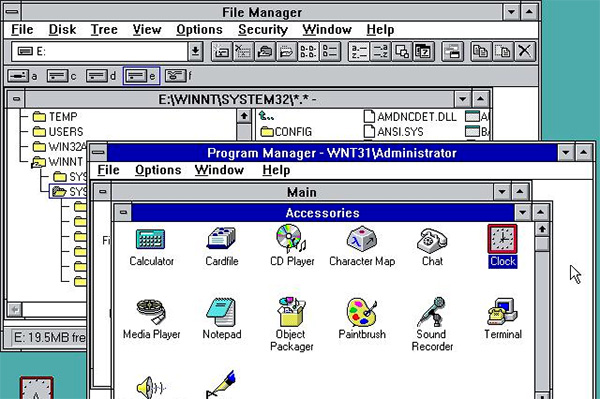The width and height of the screenshot is (600, 399).
Task: Open Options menu in File Manager
Action: [199, 29]
